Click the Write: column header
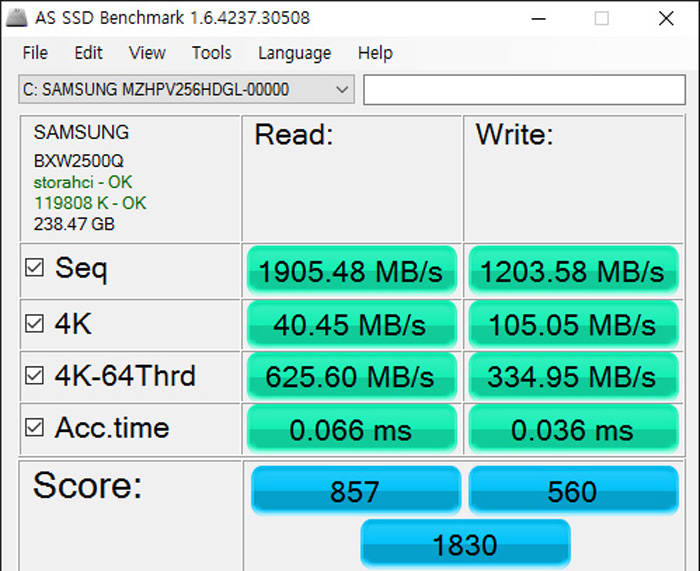The width and height of the screenshot is (700, 571). coord(514,134)
